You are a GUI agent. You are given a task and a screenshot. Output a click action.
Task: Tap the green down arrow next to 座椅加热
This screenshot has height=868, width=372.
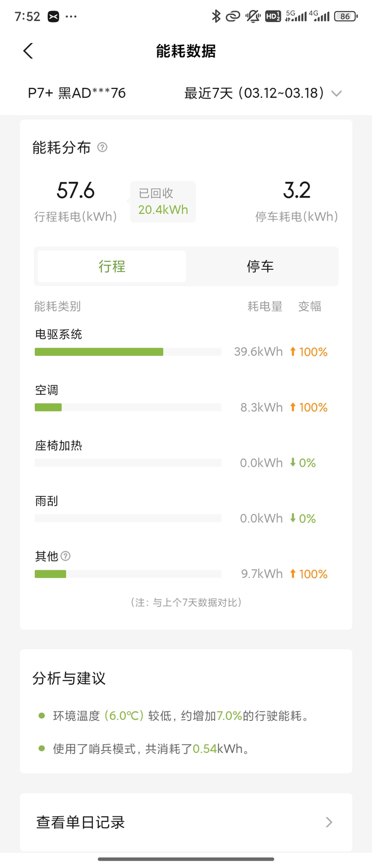pyautogui.click(x=293, y=463)
